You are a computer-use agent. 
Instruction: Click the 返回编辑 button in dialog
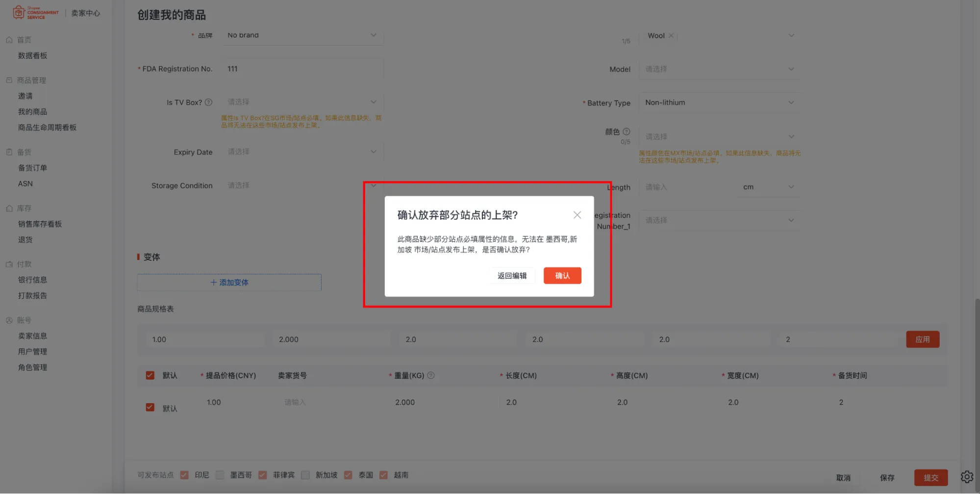pos(511,276)
